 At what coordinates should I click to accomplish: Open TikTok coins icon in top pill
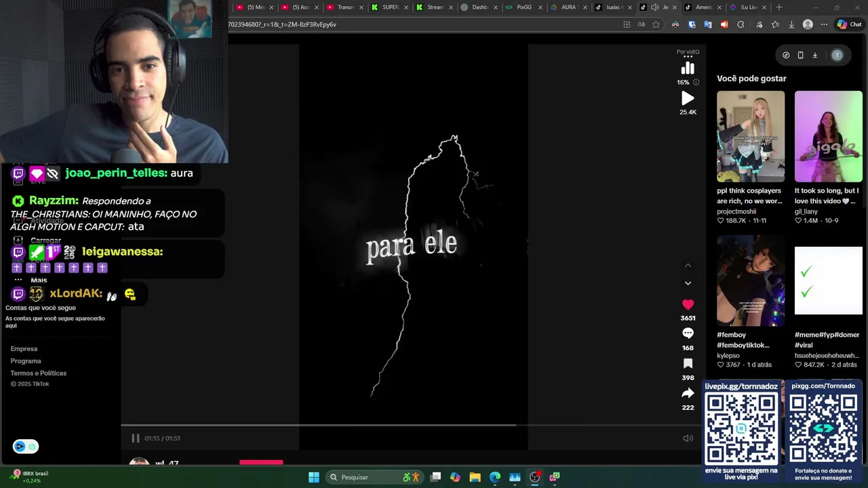786,56
